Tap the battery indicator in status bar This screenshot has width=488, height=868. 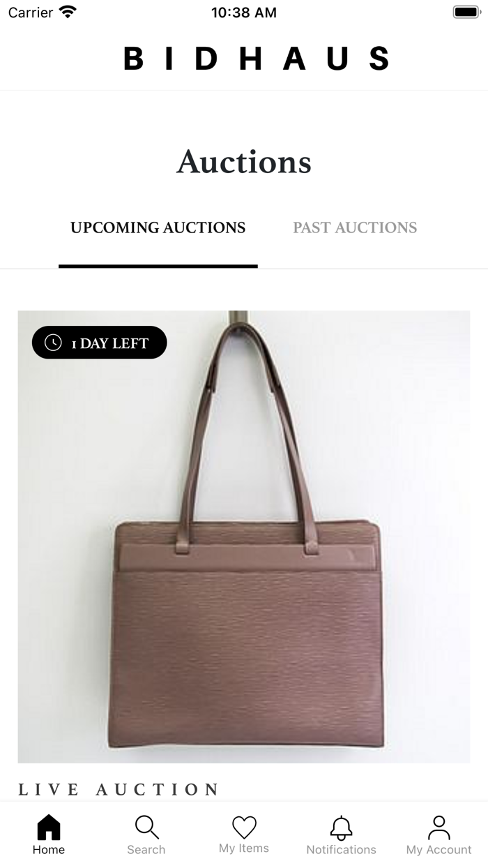pos(465,12)
